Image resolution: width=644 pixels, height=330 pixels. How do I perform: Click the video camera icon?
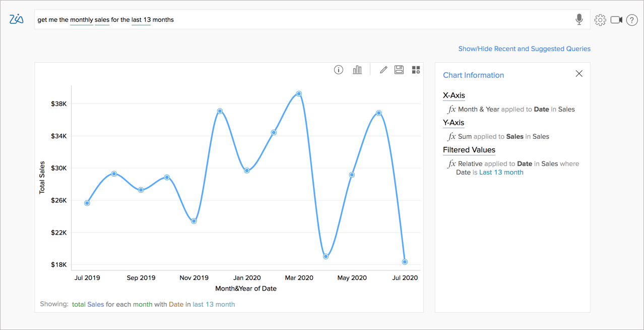click(616, 20)
